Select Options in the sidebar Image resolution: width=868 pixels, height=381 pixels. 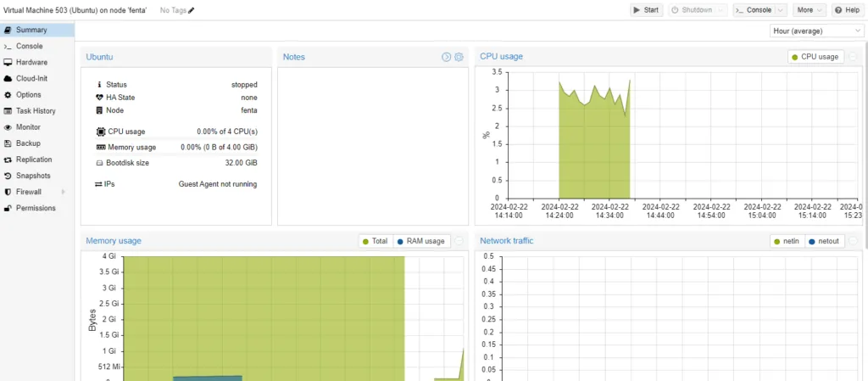[x=37, y=95]
